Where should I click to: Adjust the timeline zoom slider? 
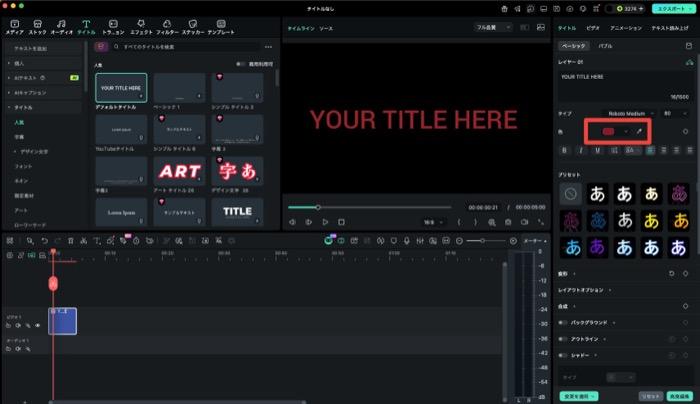click(x=487, y=241)
